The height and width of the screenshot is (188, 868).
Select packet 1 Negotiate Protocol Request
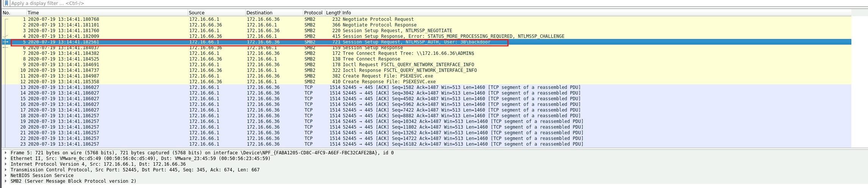coord(427,19)
